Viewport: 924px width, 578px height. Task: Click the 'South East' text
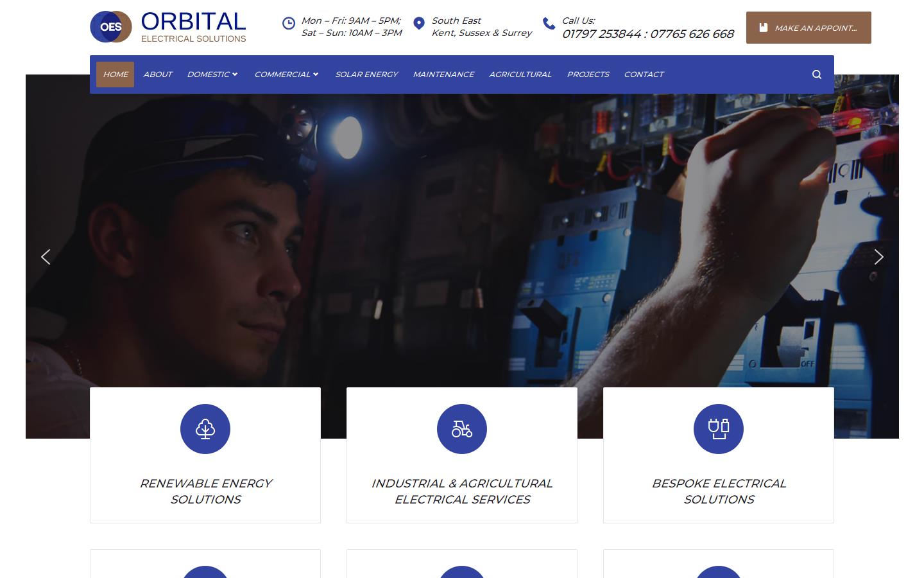click(456, 21)
